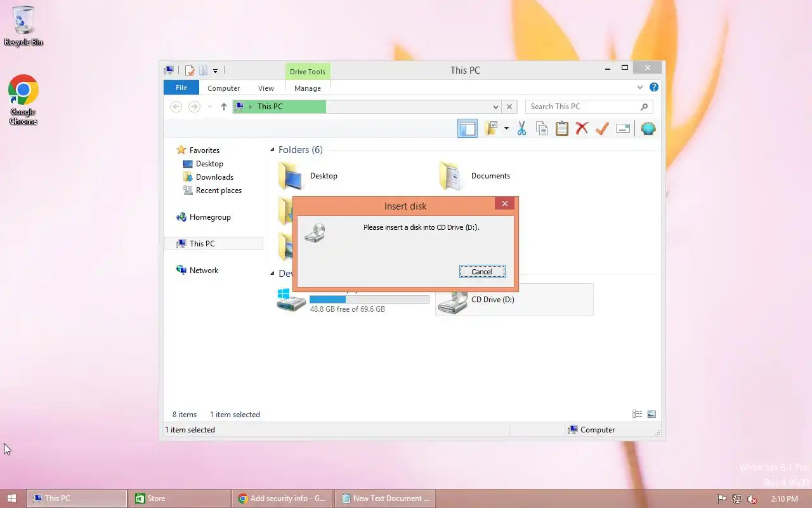Open the File tab

click(x=181, y=88)
